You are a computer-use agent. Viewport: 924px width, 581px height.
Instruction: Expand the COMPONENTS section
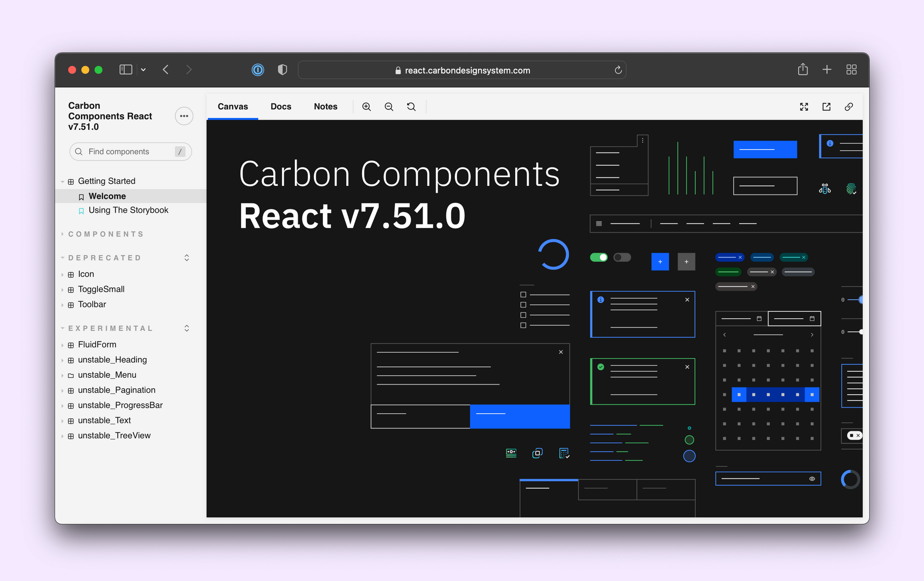click(x=106, y=234)
